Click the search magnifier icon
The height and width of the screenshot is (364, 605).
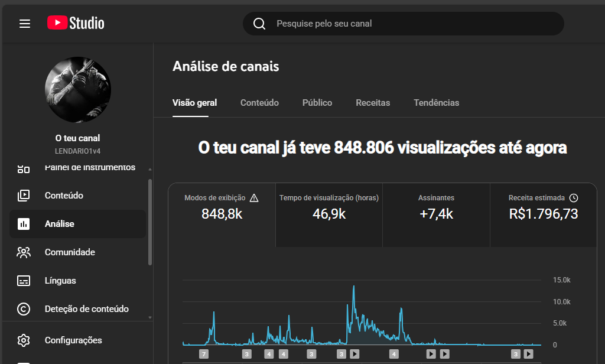point(259,24)
